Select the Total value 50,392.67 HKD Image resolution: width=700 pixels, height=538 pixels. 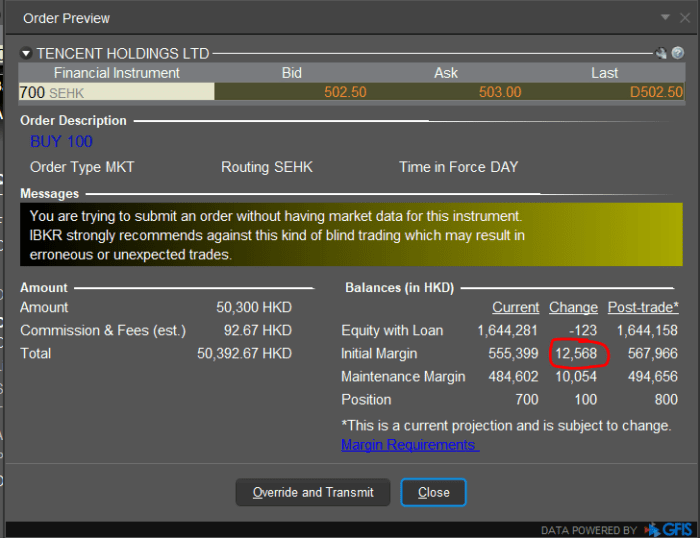244,354
